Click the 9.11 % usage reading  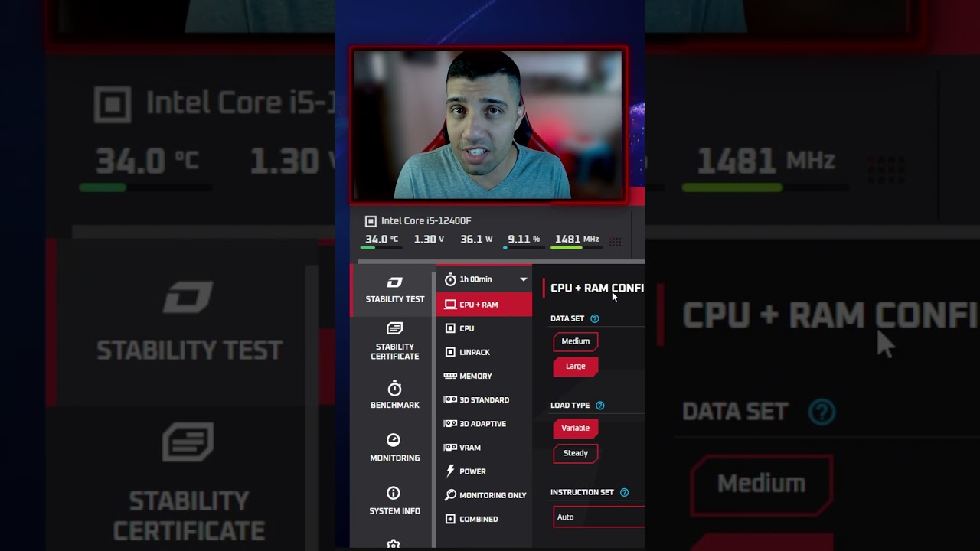click(524, 240)
